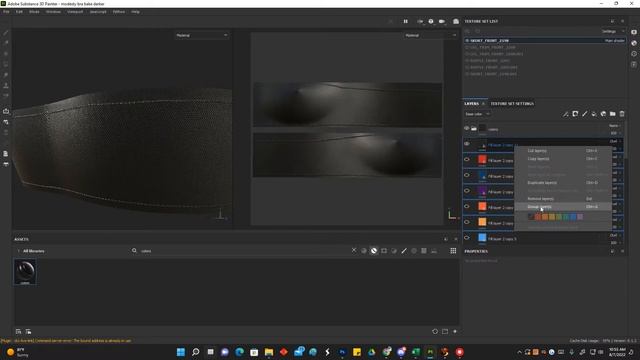Filter assets by brushes
Image resolution: width=640 pixels, height=360 pixels.
click(404, 251)
